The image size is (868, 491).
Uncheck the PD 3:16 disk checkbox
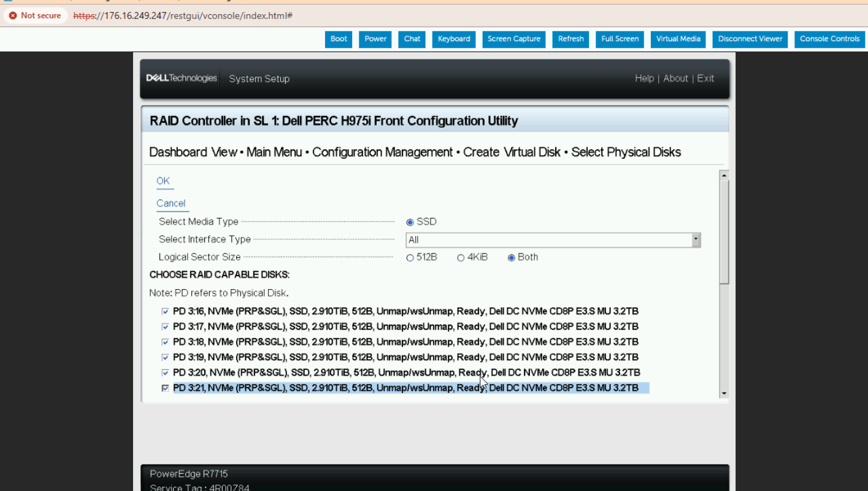[x=165, y=312]
